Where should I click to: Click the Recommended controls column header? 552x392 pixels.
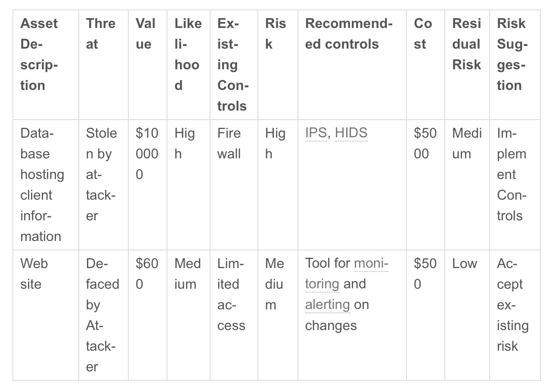[349, 34]
